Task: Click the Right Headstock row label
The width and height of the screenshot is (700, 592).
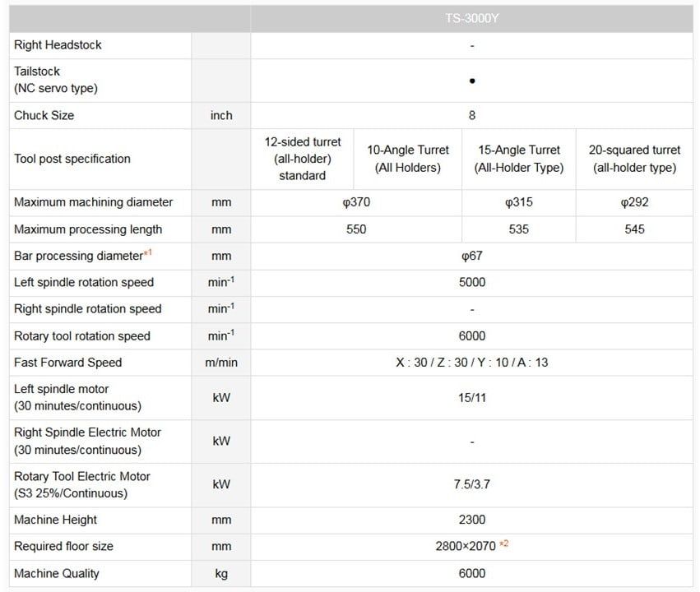Action: (58, 45)
